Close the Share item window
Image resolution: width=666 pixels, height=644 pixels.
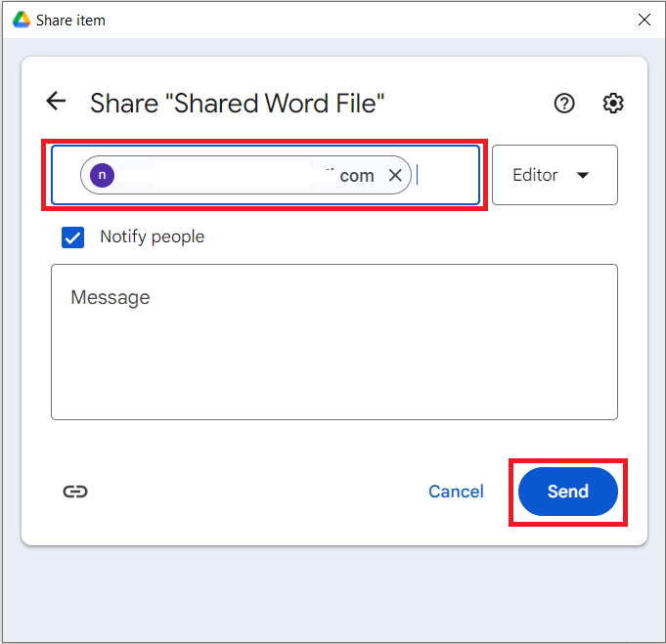pos(644,20)
